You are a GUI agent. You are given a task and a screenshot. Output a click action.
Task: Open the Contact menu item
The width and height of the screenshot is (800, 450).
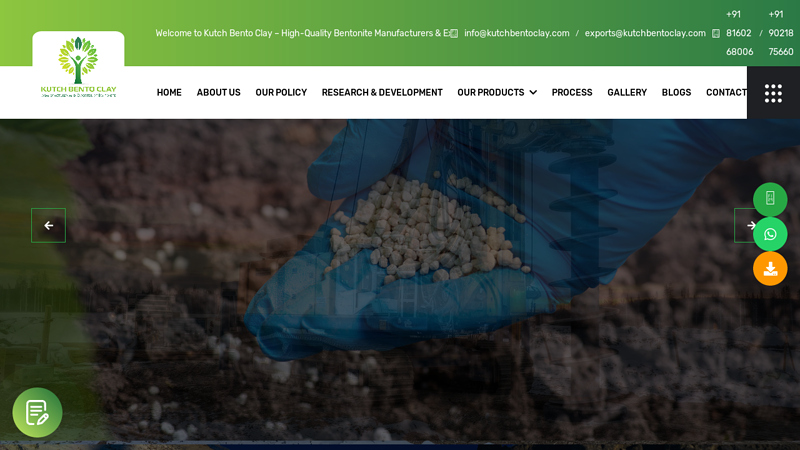[x=727, y=92]
